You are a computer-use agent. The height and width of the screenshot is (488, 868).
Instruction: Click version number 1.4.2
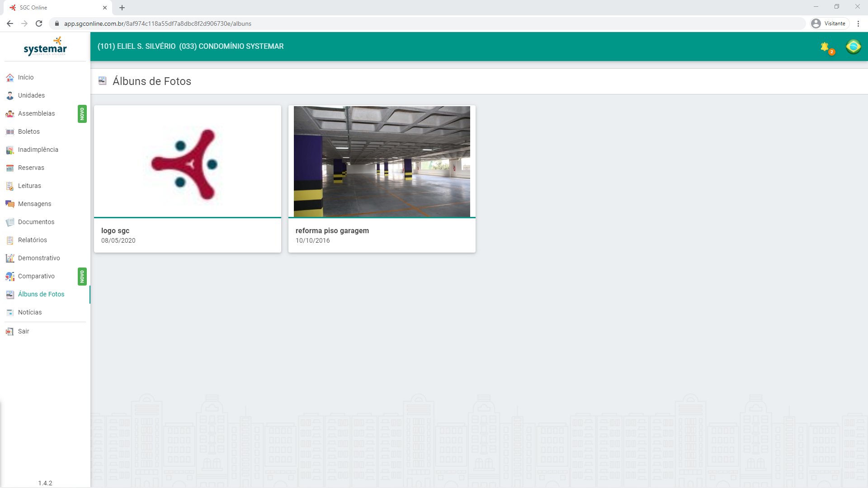[45, 483]
